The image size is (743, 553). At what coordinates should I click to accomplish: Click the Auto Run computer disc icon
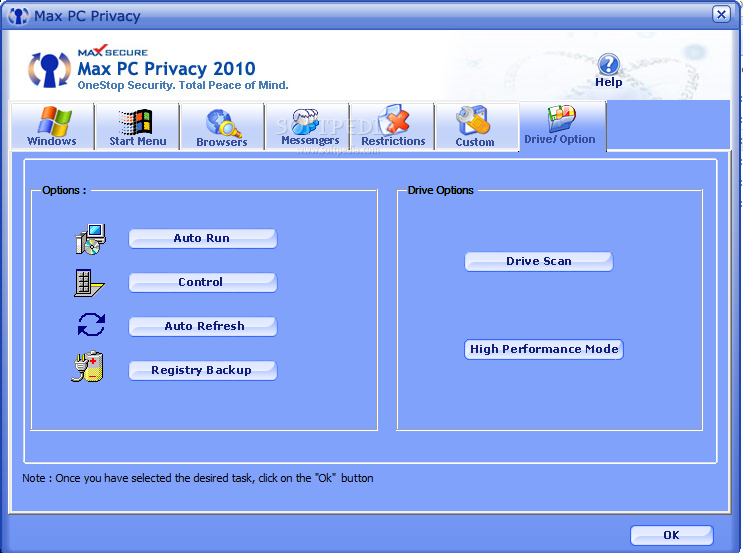tap(91, 239)
